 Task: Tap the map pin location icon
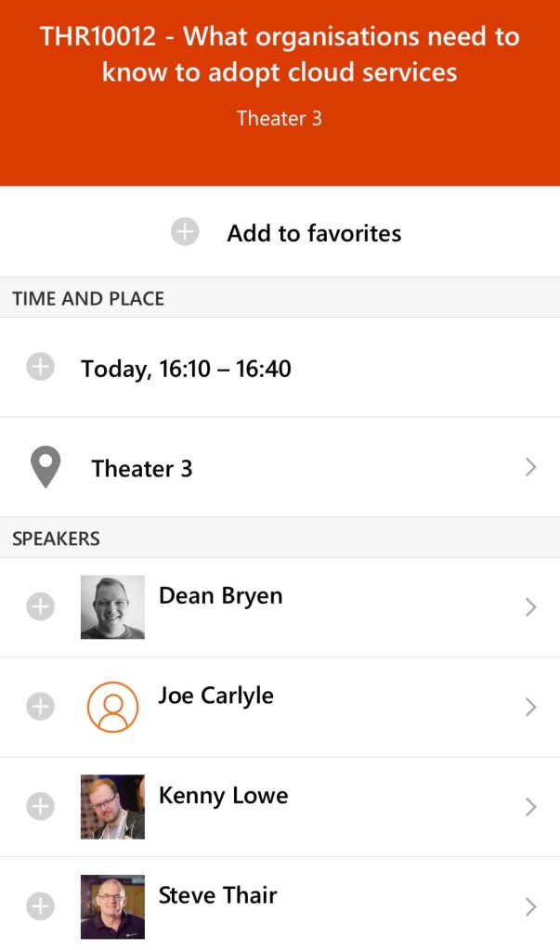[46, 467]
